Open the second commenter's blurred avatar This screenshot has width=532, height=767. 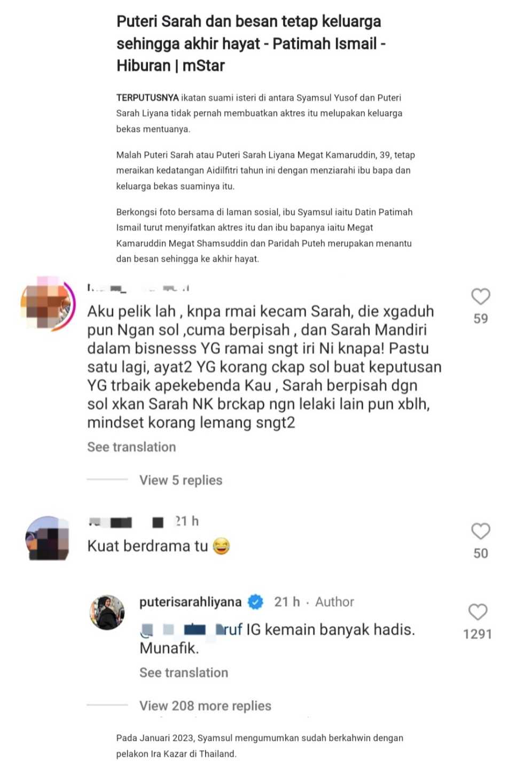coord(48,538)
